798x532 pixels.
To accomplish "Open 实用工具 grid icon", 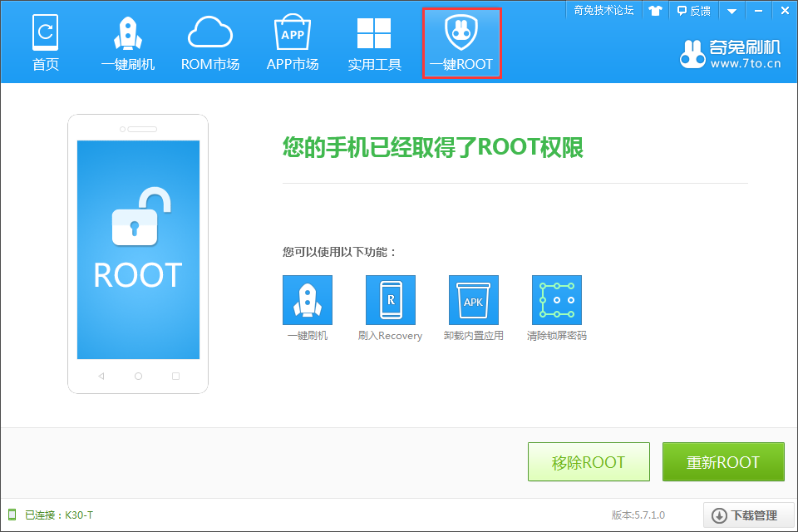I will click(x=374, y=42).
